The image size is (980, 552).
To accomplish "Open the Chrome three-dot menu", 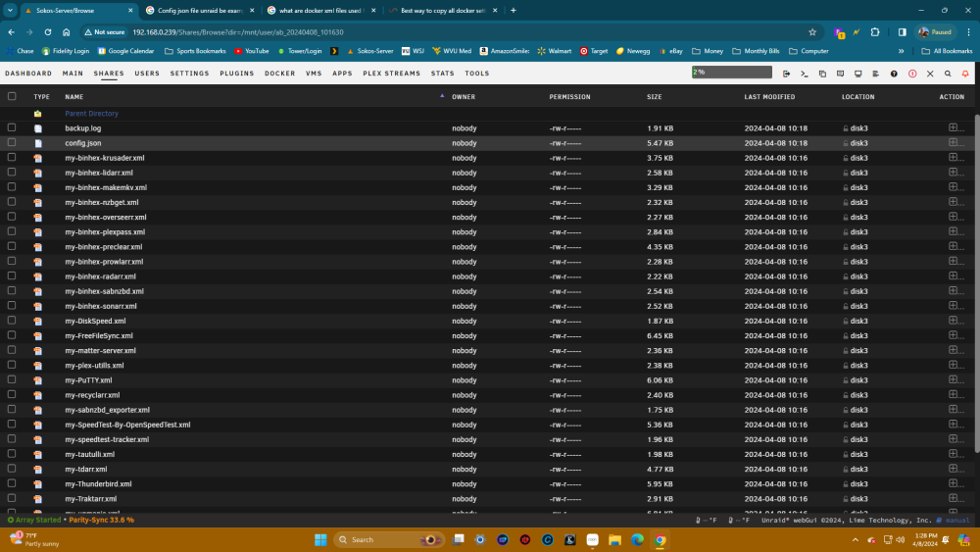I will coord(969,32).
